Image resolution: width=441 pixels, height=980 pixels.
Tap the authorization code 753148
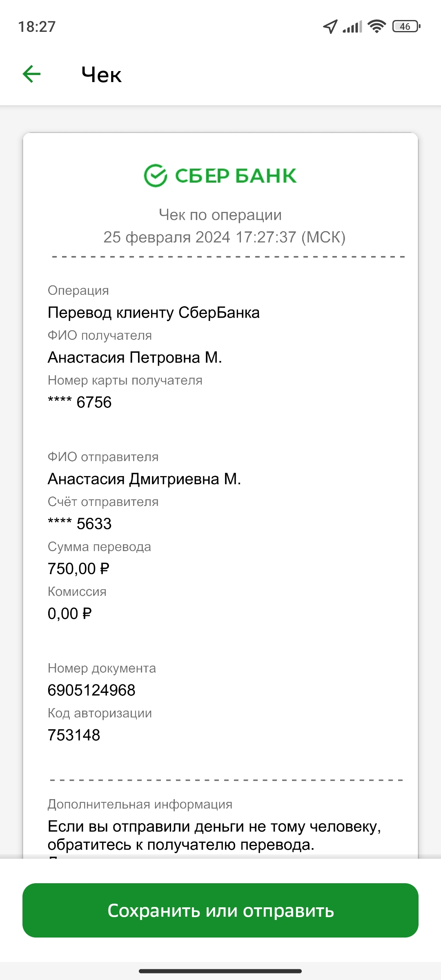pyautogui.click(x=74, y=735)
